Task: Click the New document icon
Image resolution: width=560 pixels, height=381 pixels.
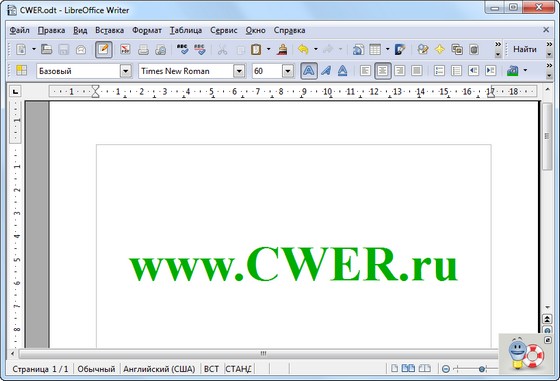Action: tap(21, 49)
